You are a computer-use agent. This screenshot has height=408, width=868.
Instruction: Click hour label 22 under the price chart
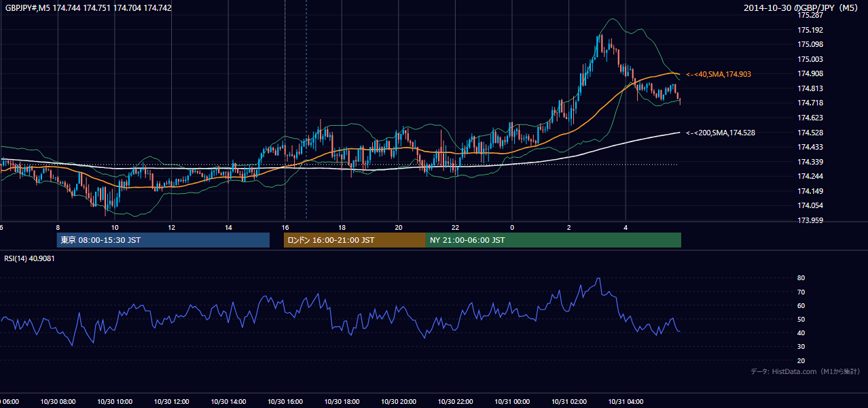[455, 227]
